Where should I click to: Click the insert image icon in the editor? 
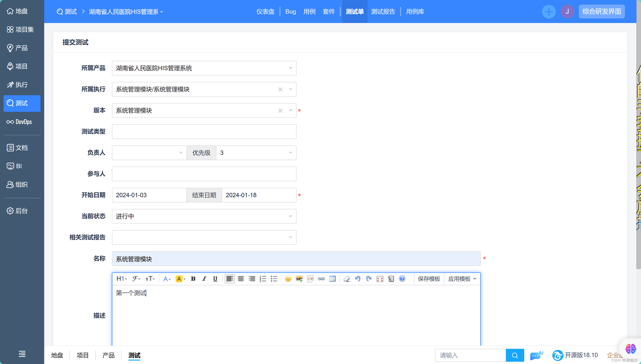click(299, 279)
